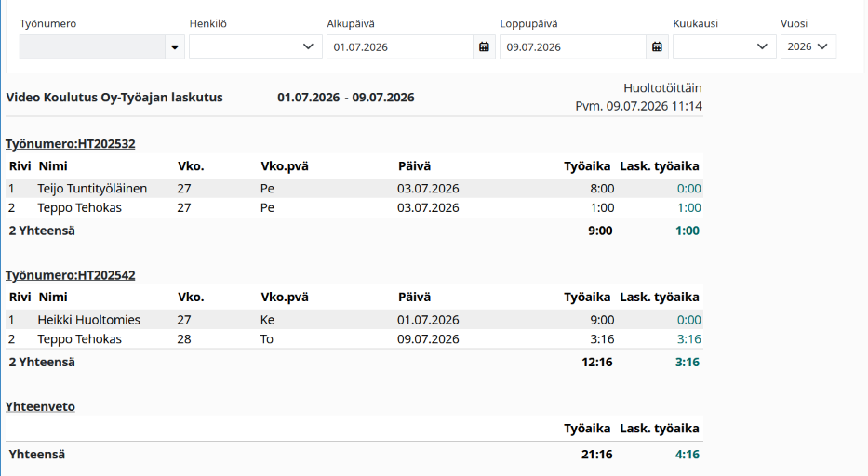This screenshot has width=868, height=476.
Task: Open the Kuukausi dropdown
Action: click(x=724, y=47)
